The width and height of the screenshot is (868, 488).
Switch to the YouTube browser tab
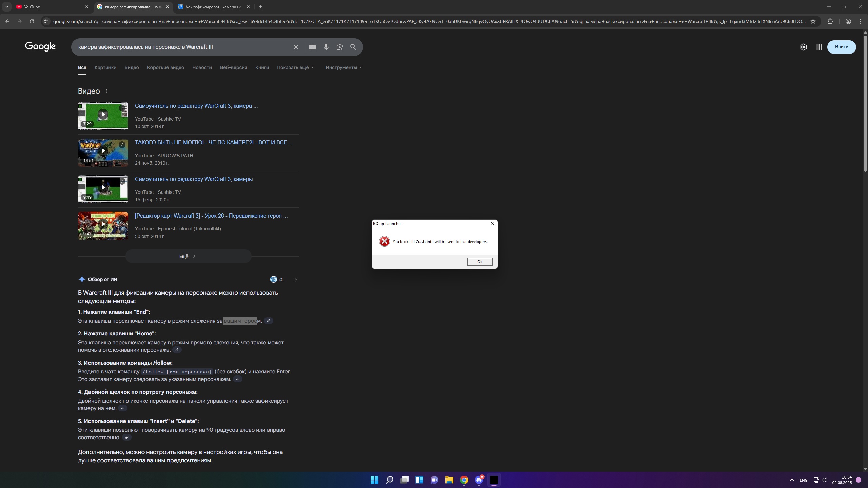coord(53,7)
